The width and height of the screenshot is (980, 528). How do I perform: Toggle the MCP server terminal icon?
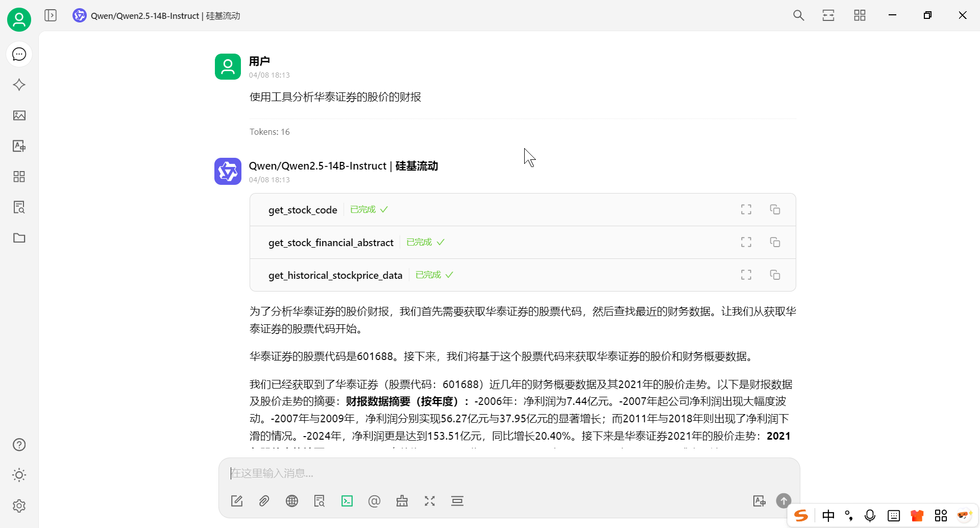347,501
